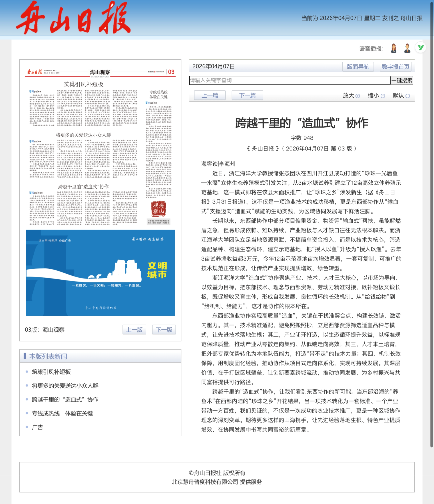The width and height of the screenshot is (434, 504).
Task: Click the 放大 plus zoom icon
Action: 358,96
